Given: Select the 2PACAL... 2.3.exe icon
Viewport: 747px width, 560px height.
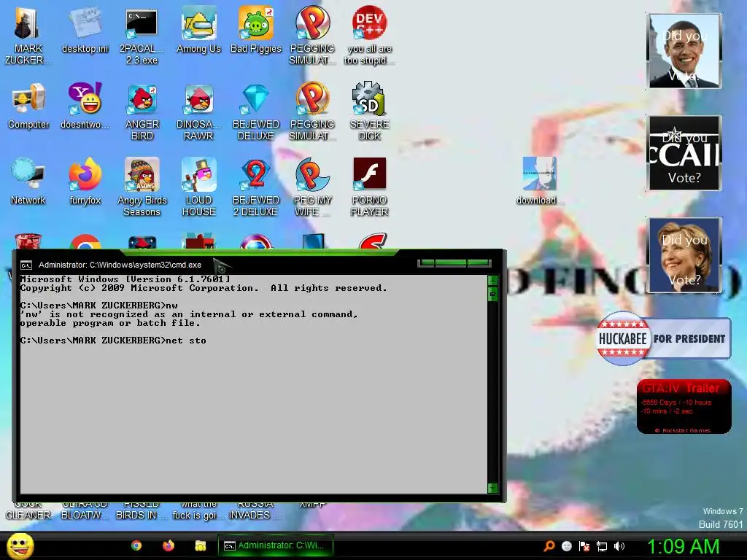Looking at the screenshot, I should (x=142, y=35).
